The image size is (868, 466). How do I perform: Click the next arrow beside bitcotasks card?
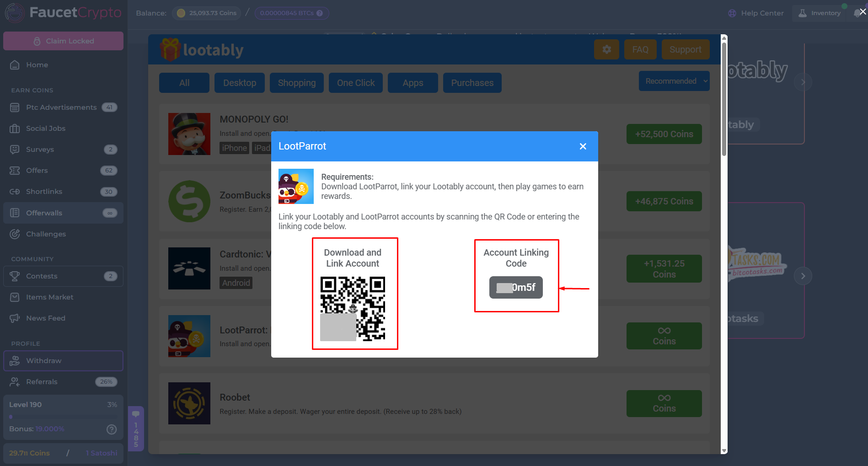[x=803, y=276]
